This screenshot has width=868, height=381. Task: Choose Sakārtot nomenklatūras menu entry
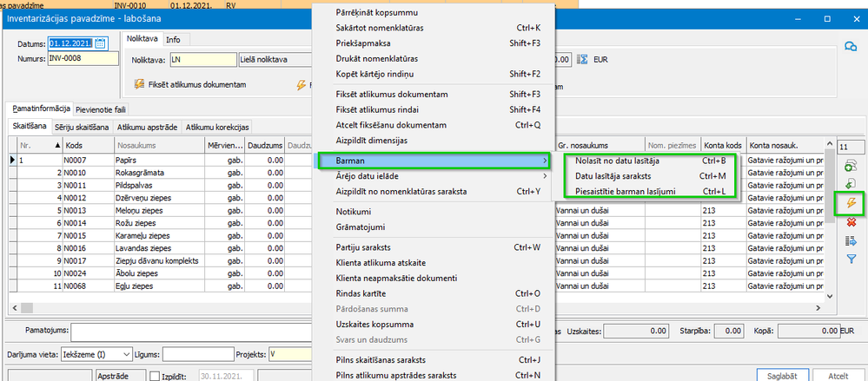pos(433,28)
